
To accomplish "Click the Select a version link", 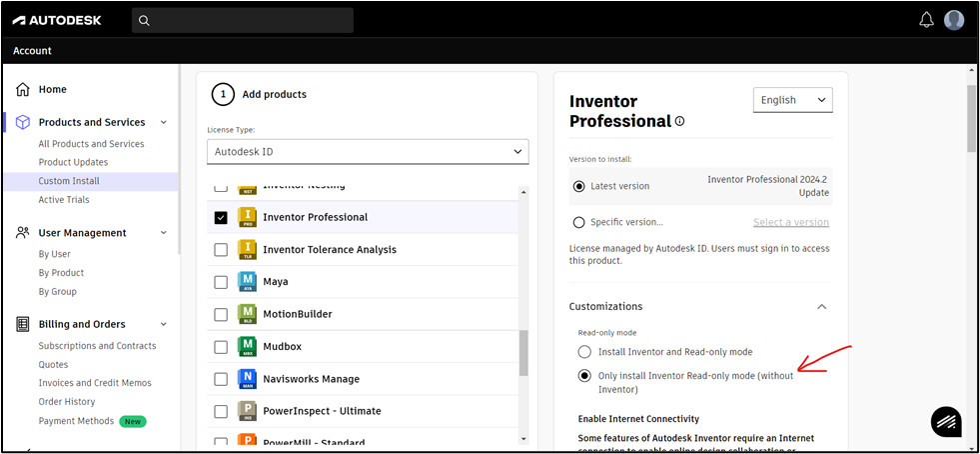I will 790,222.
